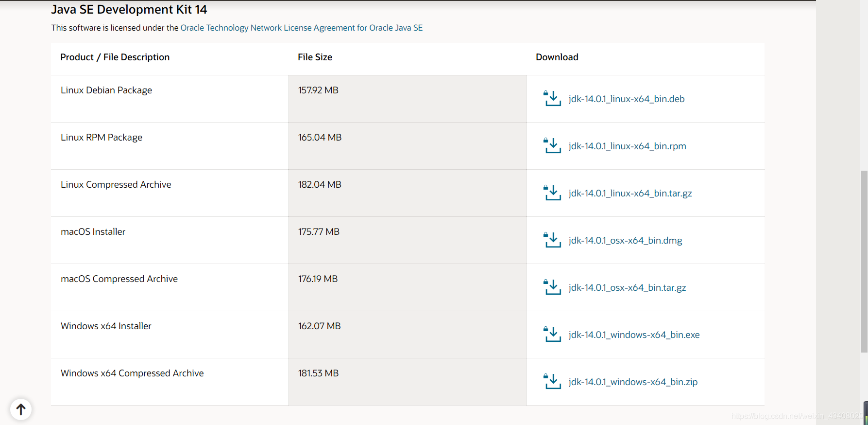This screenshot has width=868, height=425.
Task: Select 'Linux Compressed Archive' description text
Action: click(116, 184)
